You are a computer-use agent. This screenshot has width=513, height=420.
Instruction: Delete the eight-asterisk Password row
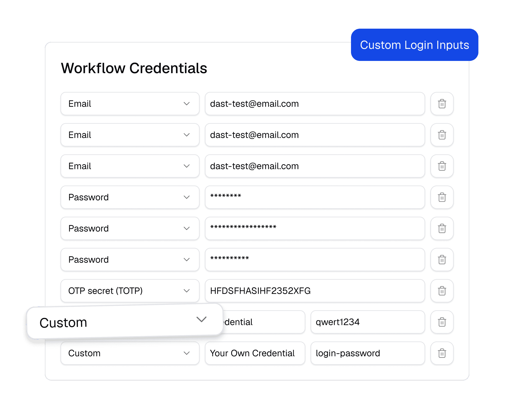click(442, 197)
